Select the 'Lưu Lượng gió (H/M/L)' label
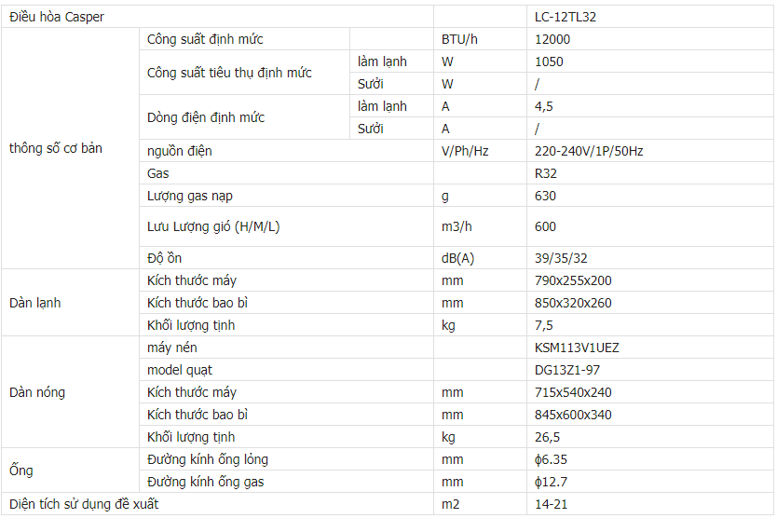This screenshot has width=777, height=532. click(213, 226)
